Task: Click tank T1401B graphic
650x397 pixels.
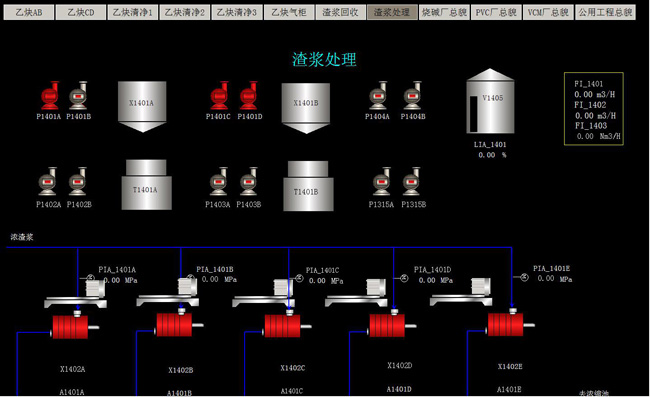Action: pos(308,186)
